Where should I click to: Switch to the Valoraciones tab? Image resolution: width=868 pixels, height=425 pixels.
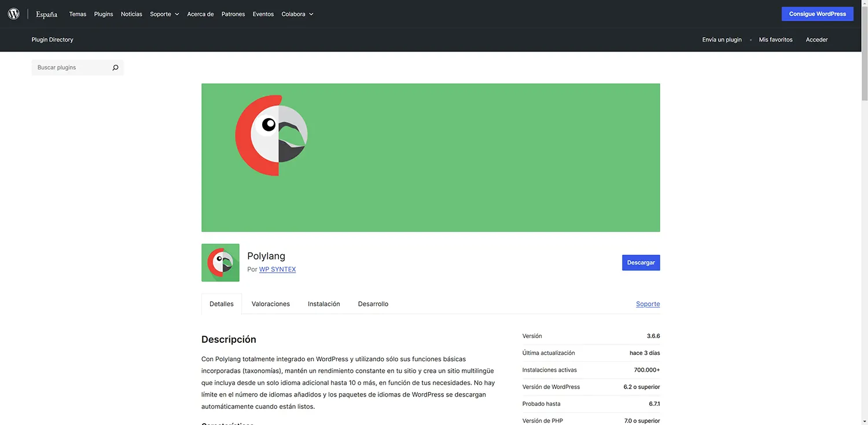point(270,303)
